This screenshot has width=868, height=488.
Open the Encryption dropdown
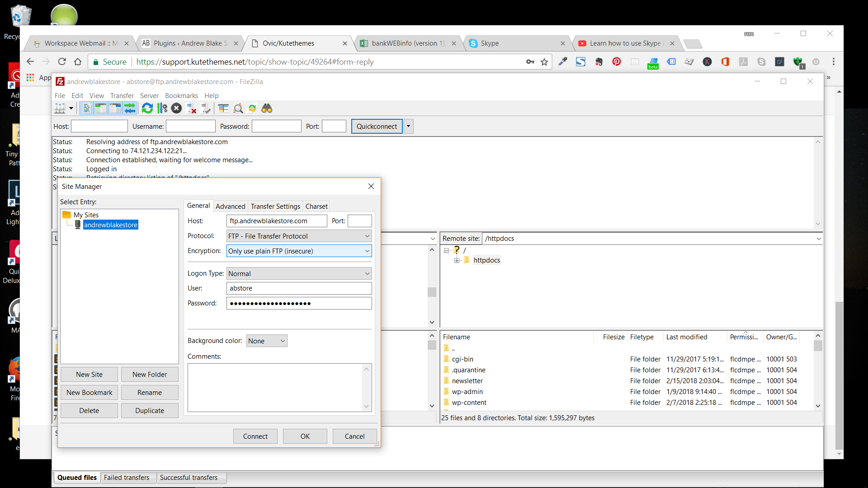(x=299, y=251)
